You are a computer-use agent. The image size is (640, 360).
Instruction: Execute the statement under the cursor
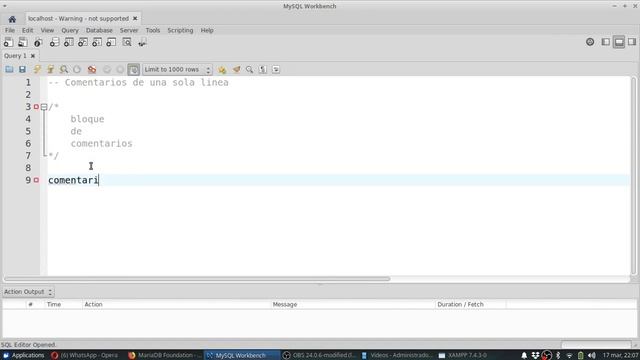pos(51,69)
